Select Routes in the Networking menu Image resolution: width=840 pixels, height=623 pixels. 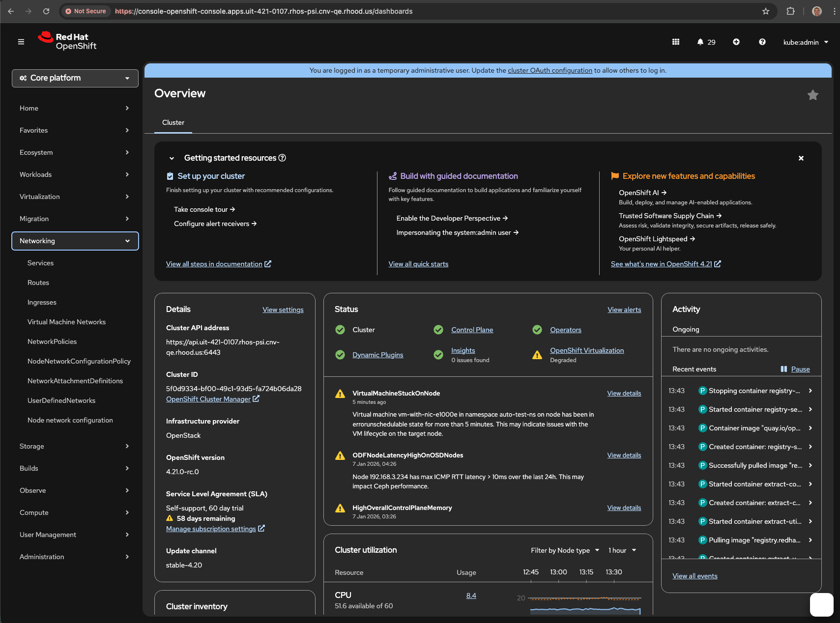(38, 283)
